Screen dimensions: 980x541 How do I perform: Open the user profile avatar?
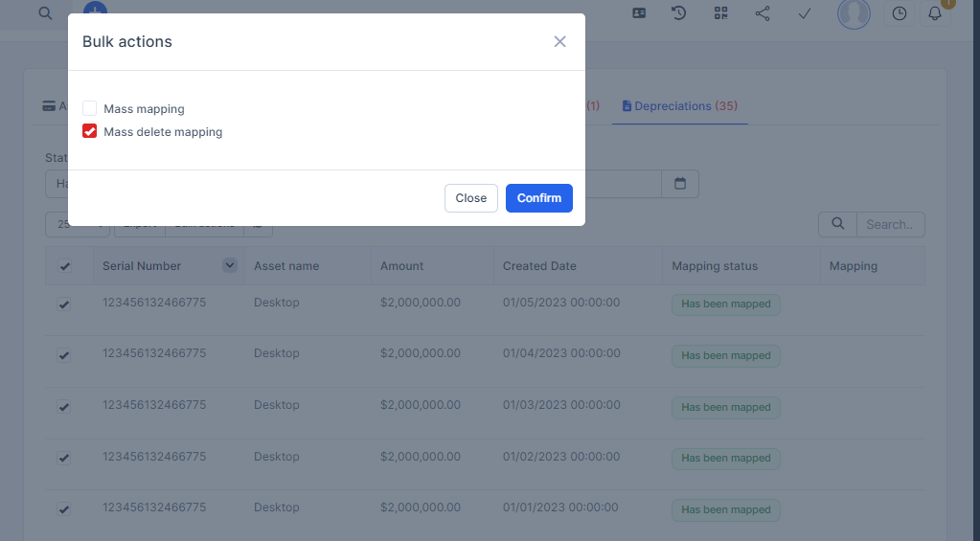coord(854,13)
